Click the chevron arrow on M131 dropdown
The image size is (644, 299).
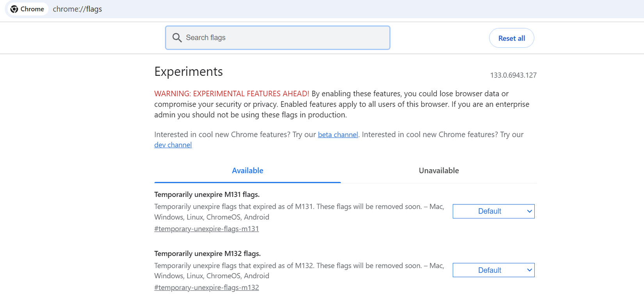[529, 211]
